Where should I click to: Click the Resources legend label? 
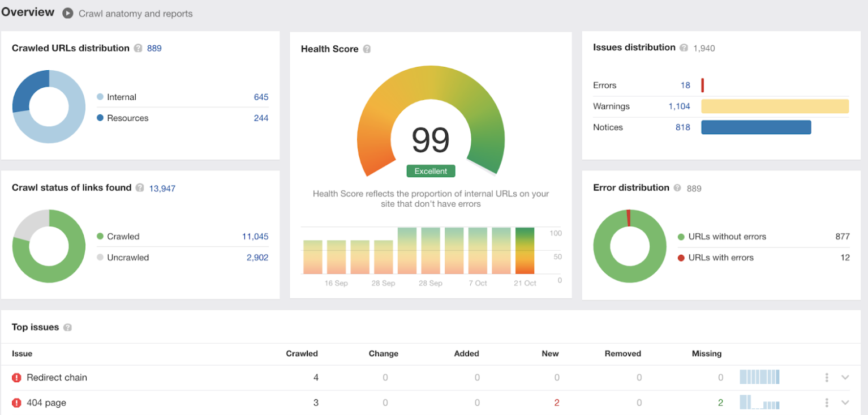(128, 118)
